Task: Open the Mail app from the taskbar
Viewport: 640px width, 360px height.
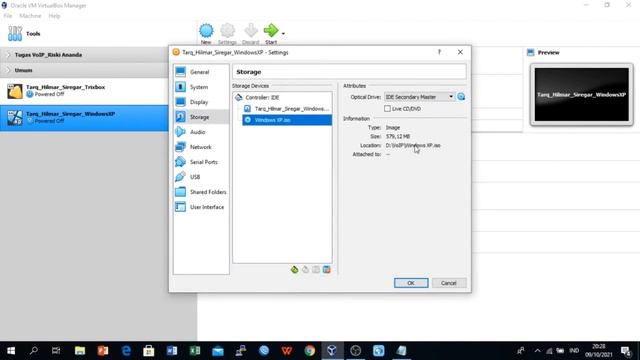Action: pos(218,351)
